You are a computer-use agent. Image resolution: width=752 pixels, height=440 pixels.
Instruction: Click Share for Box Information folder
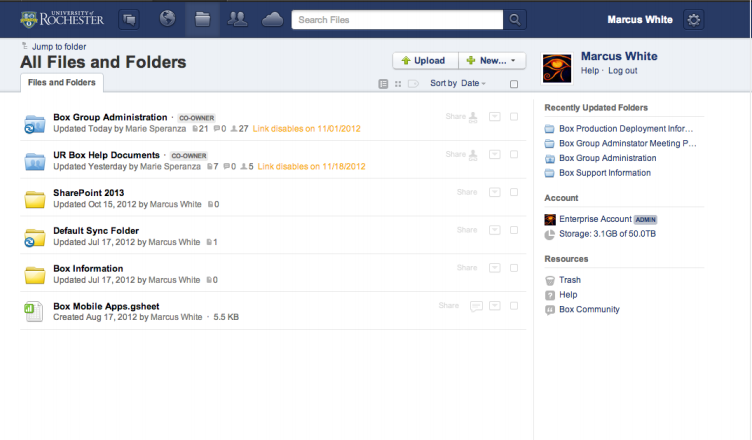pyautogui.click(x=467, y=268)
